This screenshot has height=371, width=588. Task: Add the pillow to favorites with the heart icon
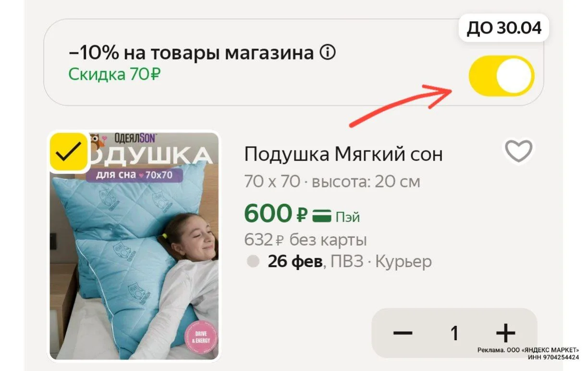(519, 151)
